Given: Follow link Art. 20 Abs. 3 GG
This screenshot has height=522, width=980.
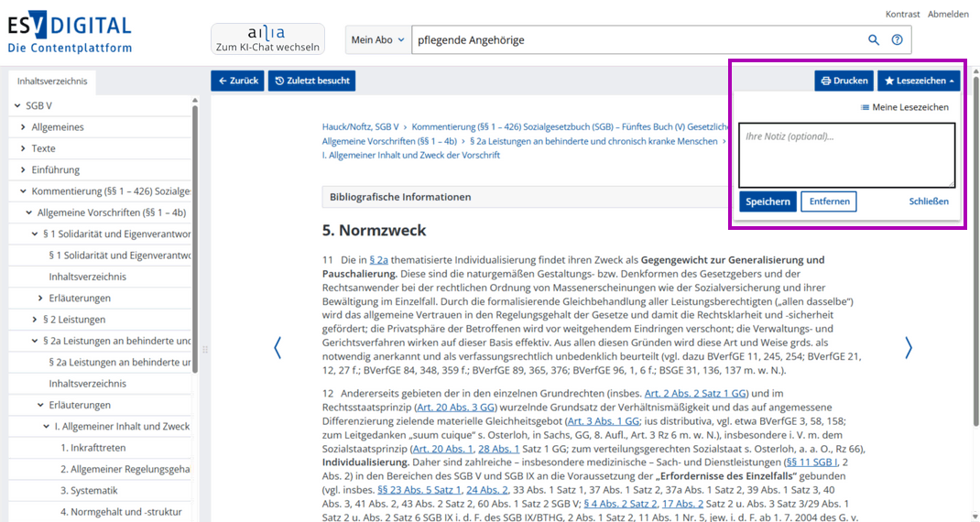Looking at the screenshot, I should click(x=455, y=408).
